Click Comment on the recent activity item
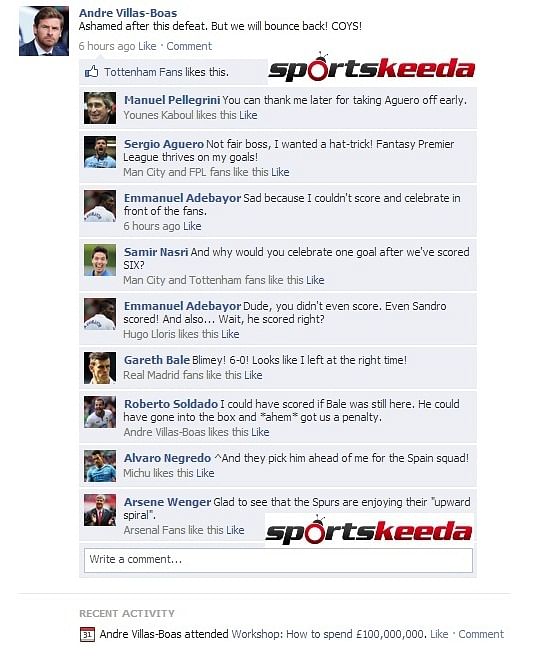This screenshot has width=559, height=662. click(481, 634)
